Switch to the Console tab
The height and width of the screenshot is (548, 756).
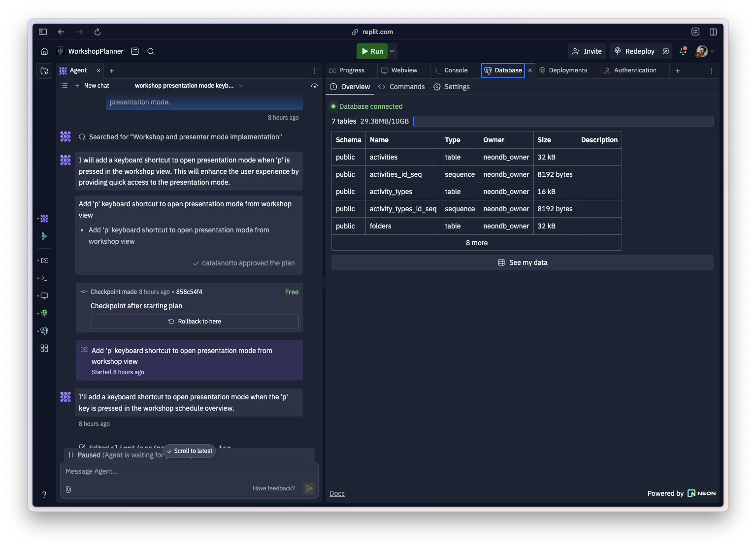coord(456,70)
